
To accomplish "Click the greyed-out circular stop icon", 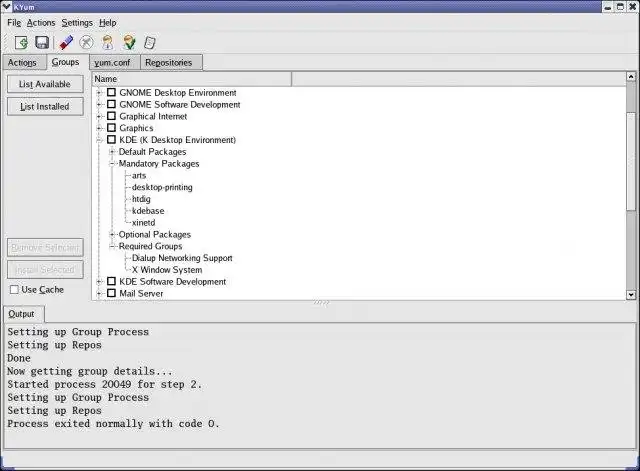I will (86, 42).
